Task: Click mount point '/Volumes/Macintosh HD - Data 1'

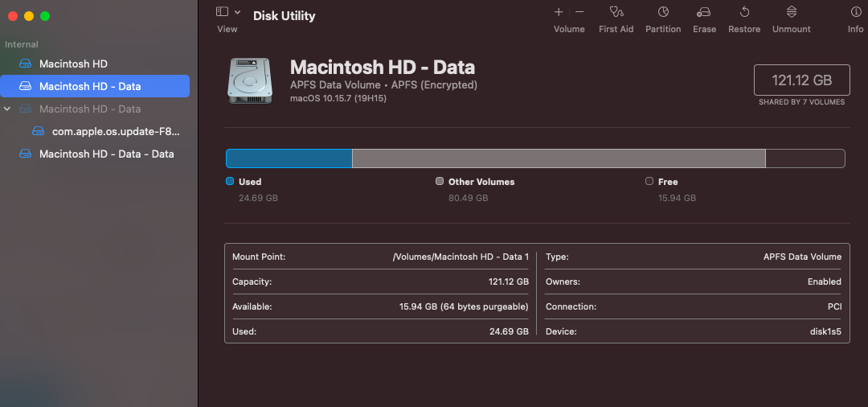Action: 461,257
